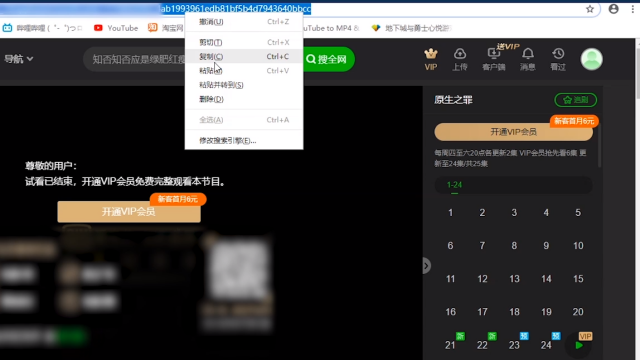Click the 搜全网 search button

[328, 59]
